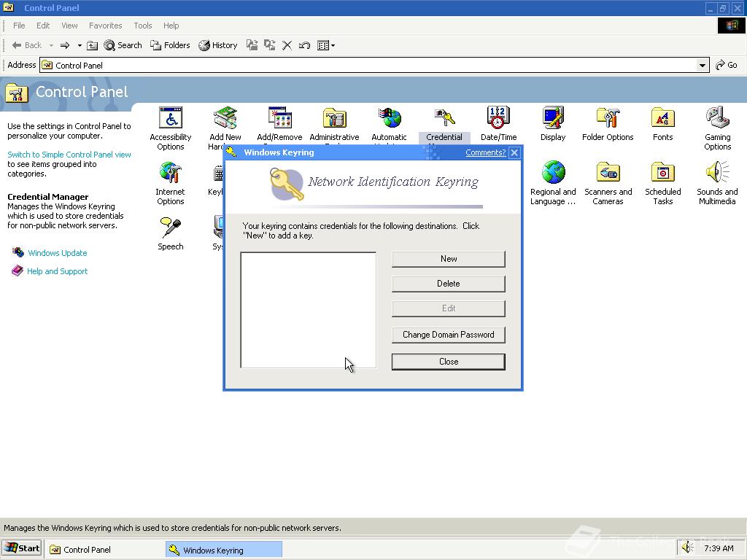Open Internet Options icon
The image size is (747, 560).
[x=171, y=173]
